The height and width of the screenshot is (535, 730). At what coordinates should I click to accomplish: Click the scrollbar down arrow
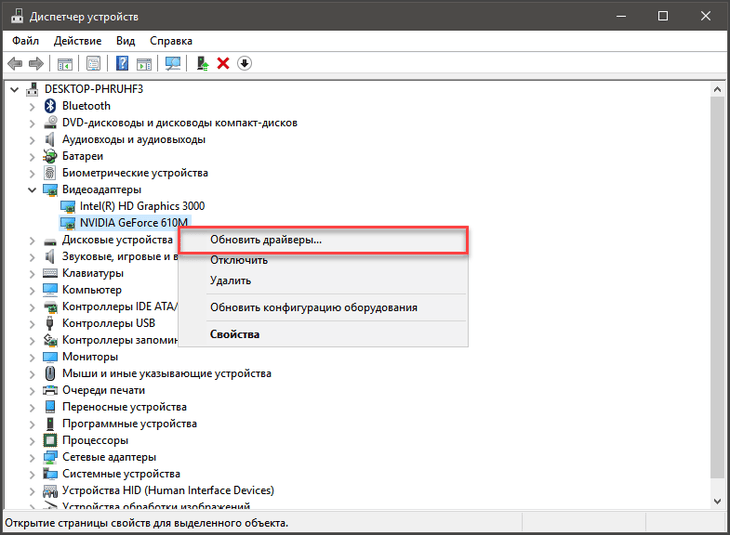coord(717,501)
